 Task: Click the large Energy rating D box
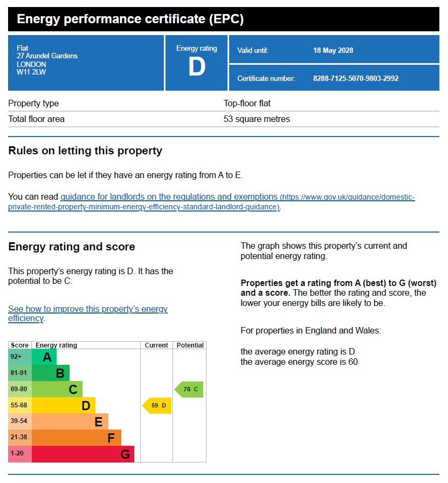[197, 63]
